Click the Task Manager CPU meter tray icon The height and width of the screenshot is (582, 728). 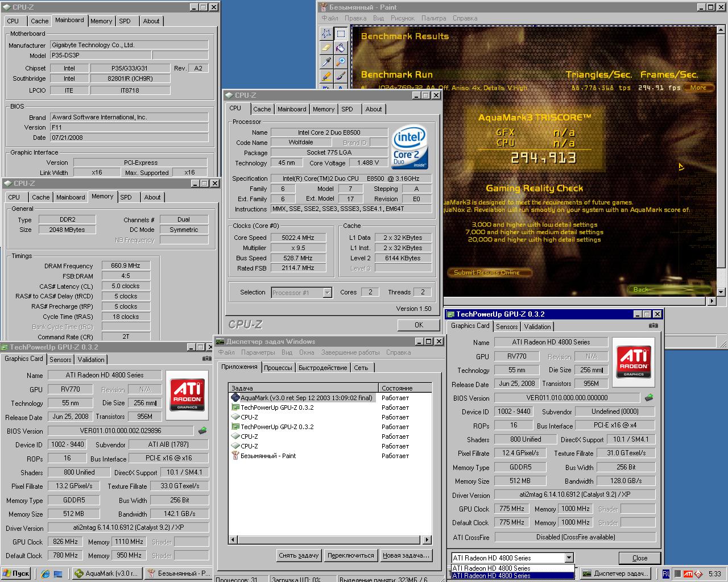[x=677, y=574]
